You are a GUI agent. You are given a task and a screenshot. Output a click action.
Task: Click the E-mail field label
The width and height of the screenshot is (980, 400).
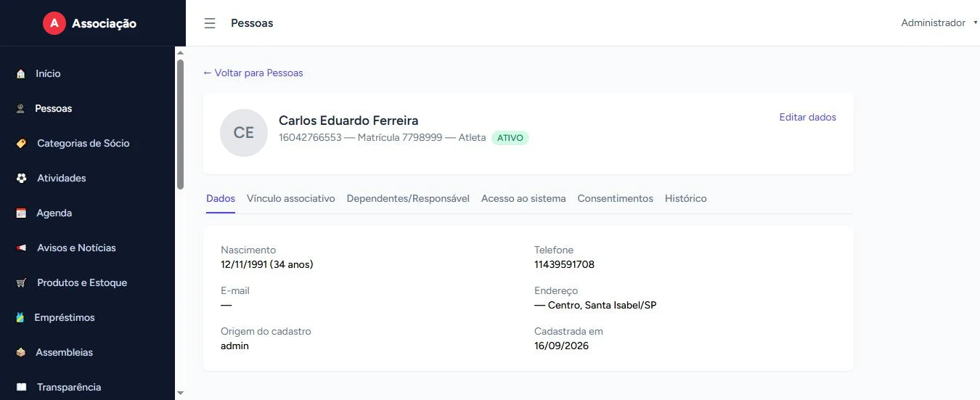[x=235, y=290]
